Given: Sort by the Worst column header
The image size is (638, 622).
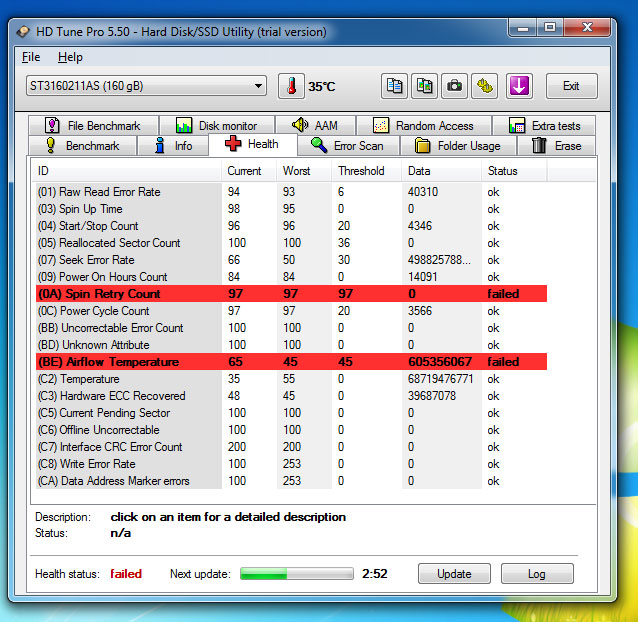Looking at the screenshot, I should 304,171.
